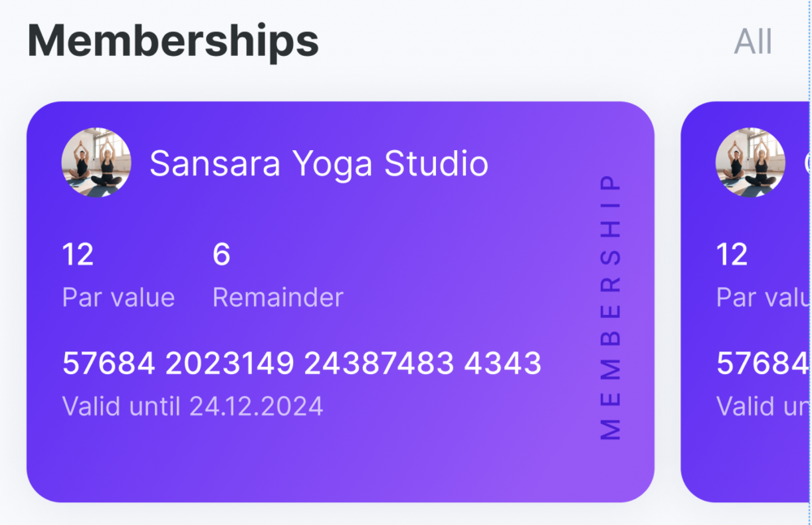Click membership number 57684 2023149 24387483 4343
Image resolution: width=812 pixels, height=525 pixels.
pyautogui.click(x=302, y=363)
